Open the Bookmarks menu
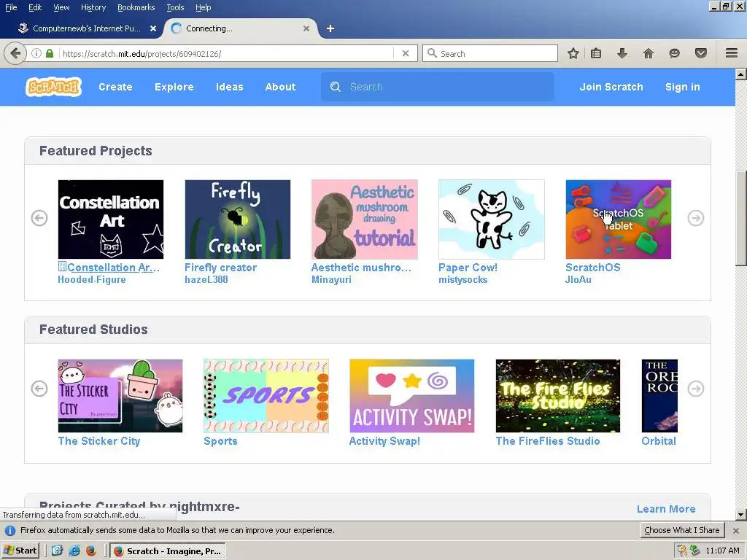Image resolution: width=747 pixels, height=560 pixels. (136, 7)
